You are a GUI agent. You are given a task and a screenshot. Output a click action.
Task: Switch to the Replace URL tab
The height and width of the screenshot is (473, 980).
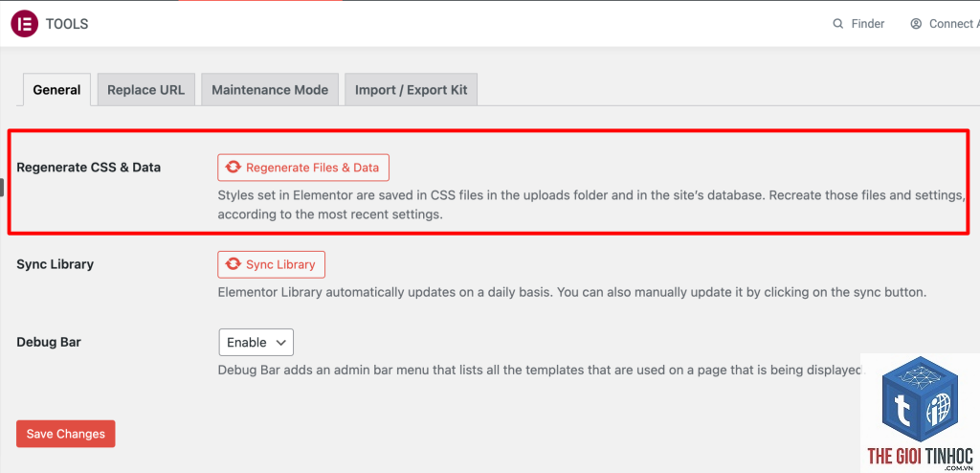(146, 89)
